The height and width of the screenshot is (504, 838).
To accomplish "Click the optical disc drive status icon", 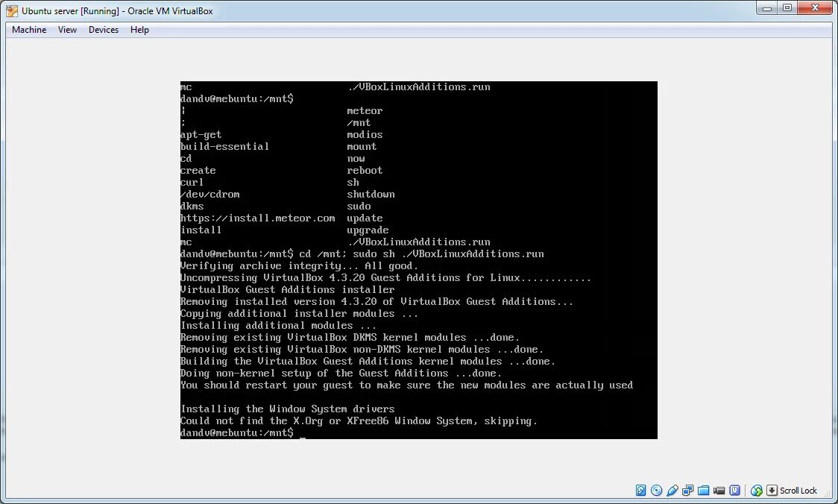I will (x=657, y=490).
